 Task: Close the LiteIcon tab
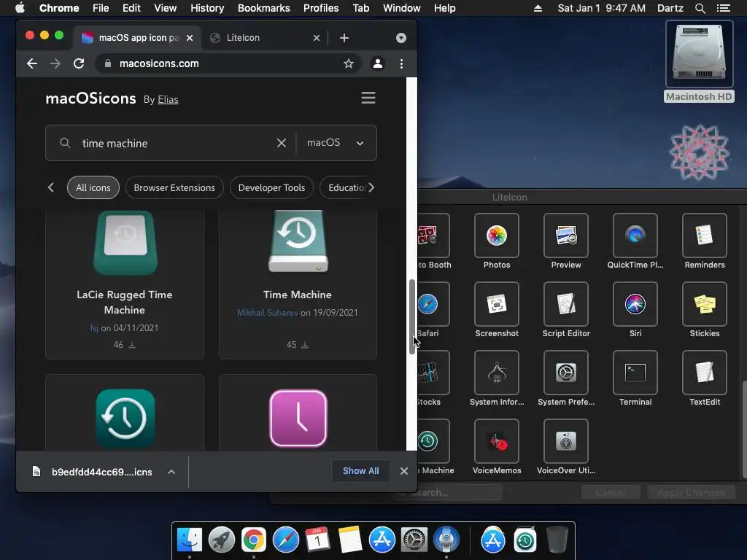pyautogui.click(x=317, y=38)
